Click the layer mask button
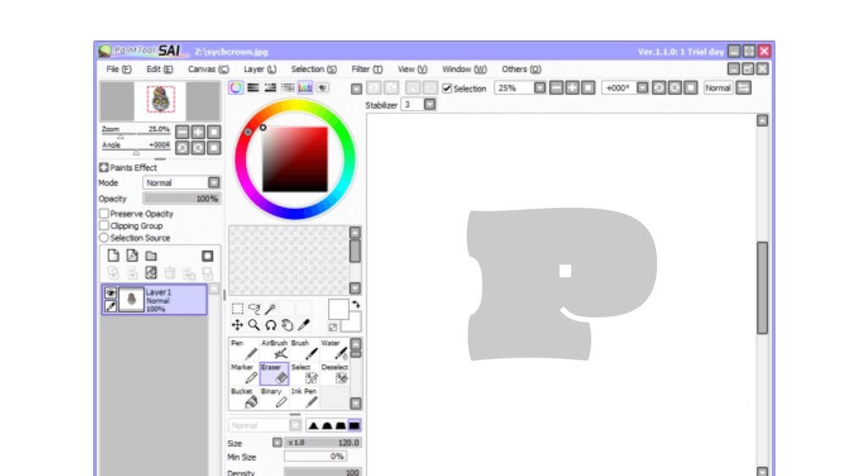 (x=207, y=255)
